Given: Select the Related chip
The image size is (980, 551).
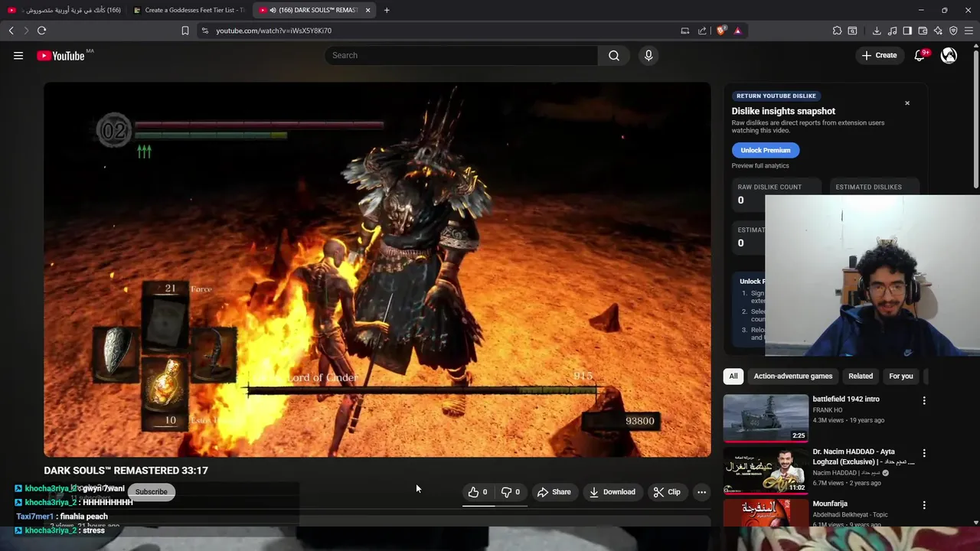Looking at the screenshot, I should click(x=861, y=376).
